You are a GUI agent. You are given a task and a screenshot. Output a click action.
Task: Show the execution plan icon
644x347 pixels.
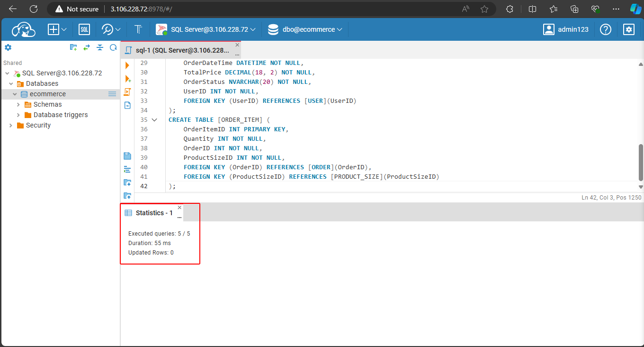click(x=127, y=105)
